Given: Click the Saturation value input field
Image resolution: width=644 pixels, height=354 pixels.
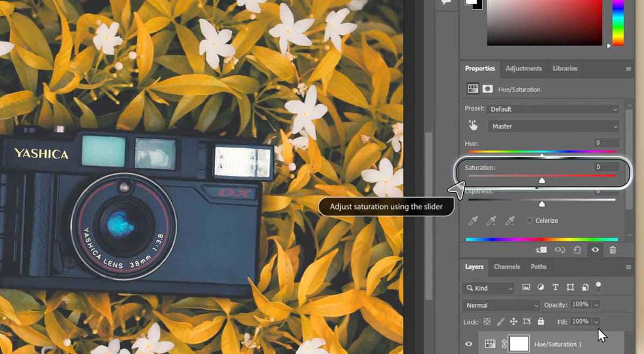Looking at the screenshot, I should (607, 167).
